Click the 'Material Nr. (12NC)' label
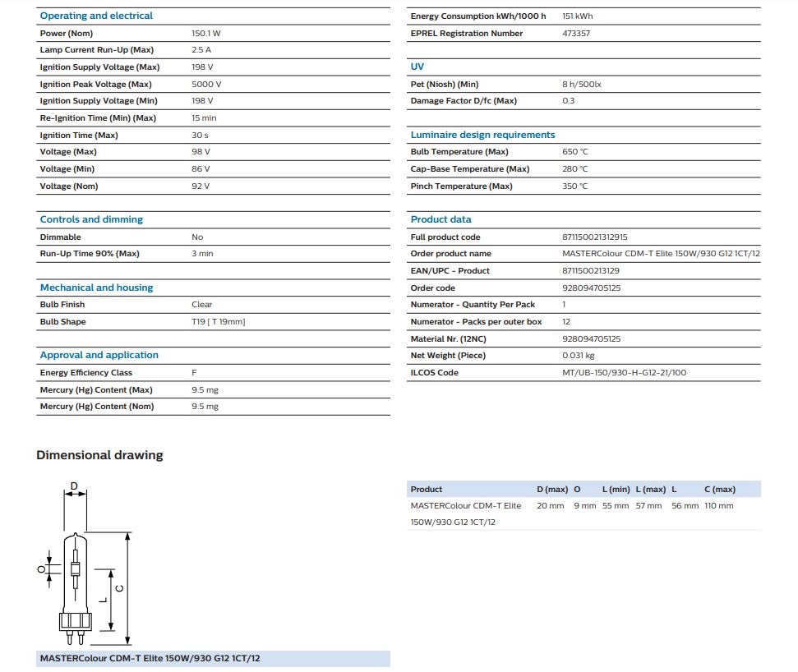Screen dimensions: 798x672 [449, 338]
